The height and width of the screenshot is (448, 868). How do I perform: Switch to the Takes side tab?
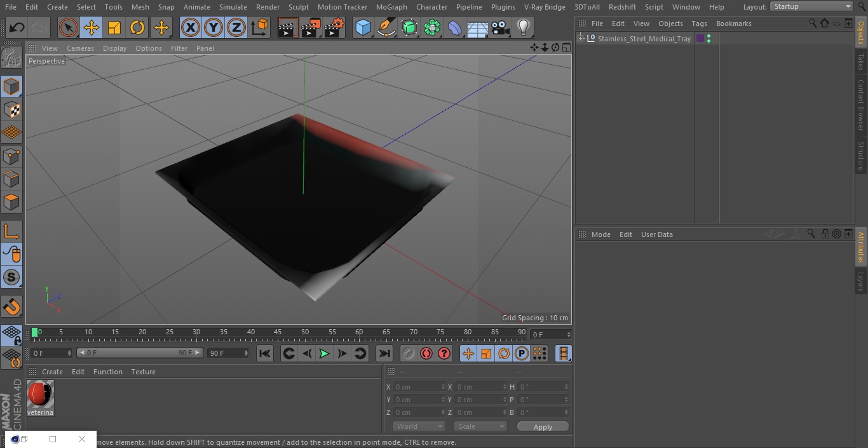point(861,62)
